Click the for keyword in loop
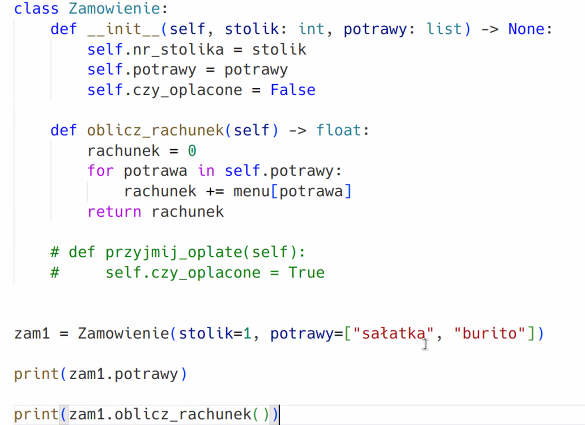The height and width of the screenshot is (425, 585). 100,171
